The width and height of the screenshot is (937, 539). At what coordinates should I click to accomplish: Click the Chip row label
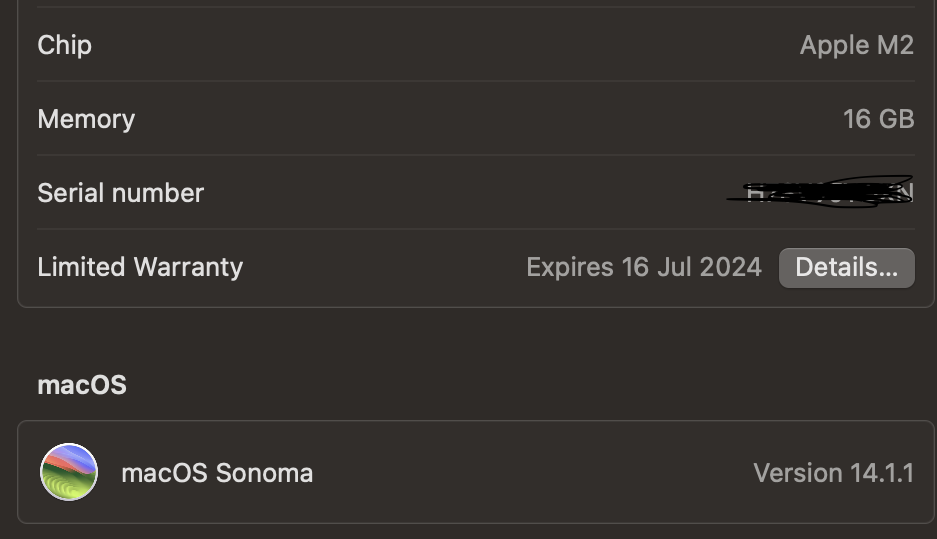pos(64,45)
